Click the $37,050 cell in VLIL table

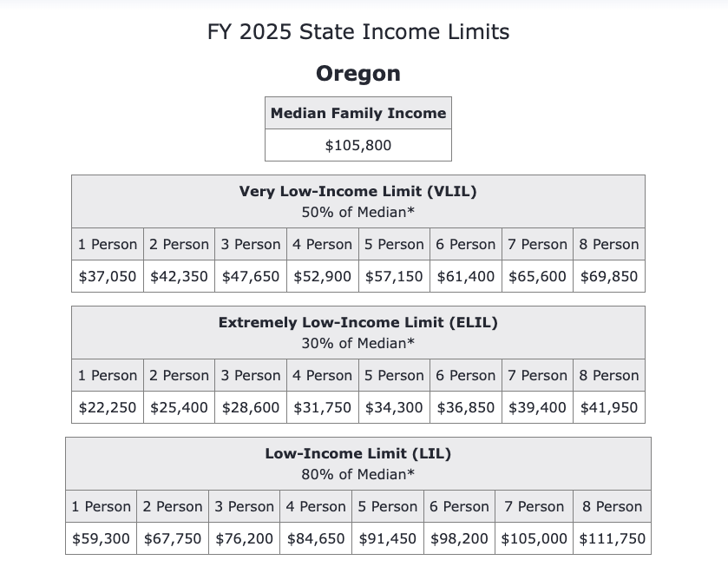tap(108, 276)
